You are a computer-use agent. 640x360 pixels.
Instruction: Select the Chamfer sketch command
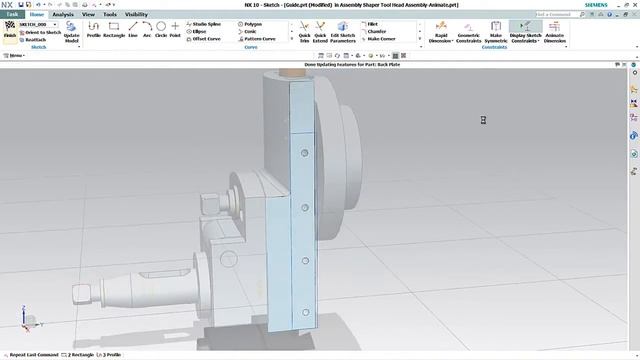click(x=373, y=31)
